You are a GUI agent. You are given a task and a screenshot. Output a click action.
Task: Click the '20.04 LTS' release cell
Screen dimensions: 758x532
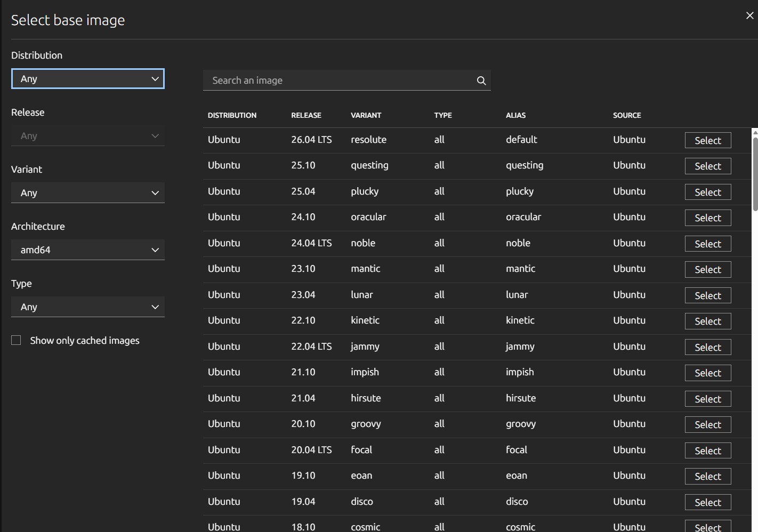311,450
